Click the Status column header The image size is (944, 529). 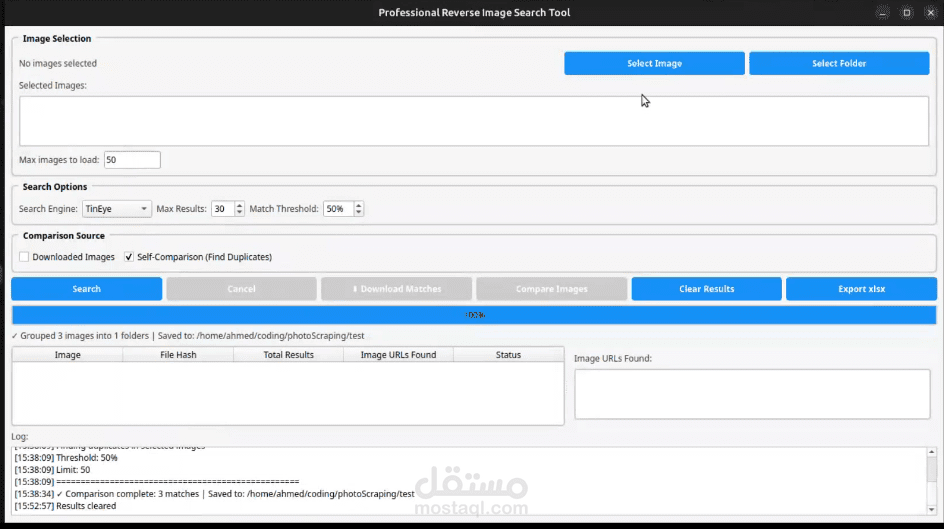coord(508,355)
